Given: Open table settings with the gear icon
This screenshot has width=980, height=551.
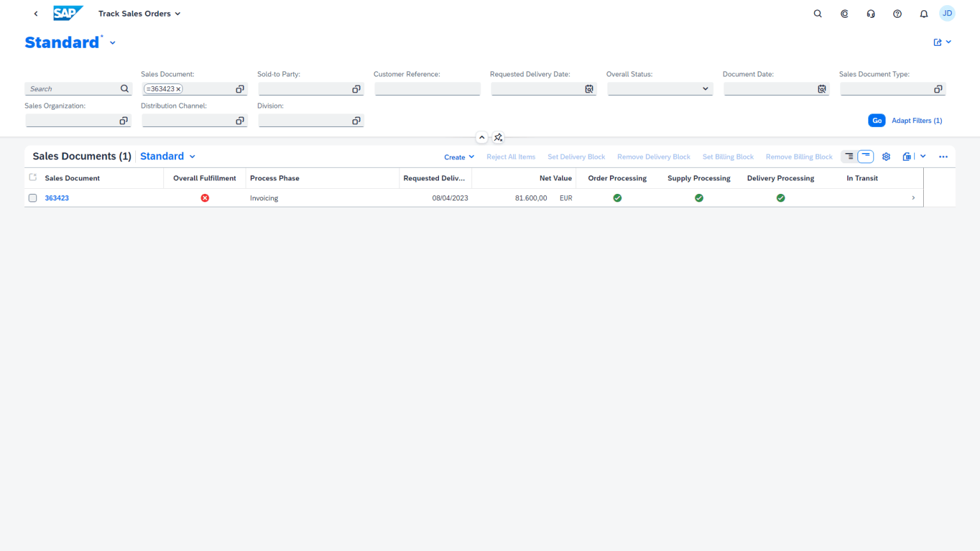Looking at the screenshot, I should (886, 156).
